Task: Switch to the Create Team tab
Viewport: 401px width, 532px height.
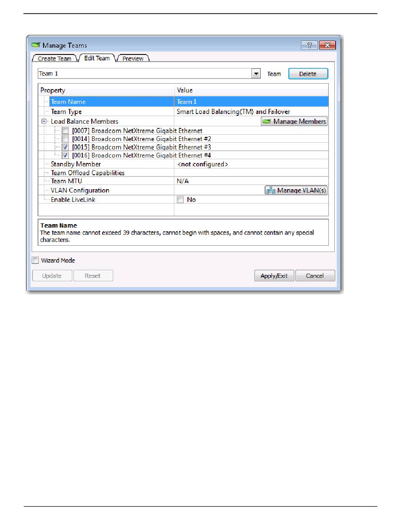Action: [x=55, y=58]
